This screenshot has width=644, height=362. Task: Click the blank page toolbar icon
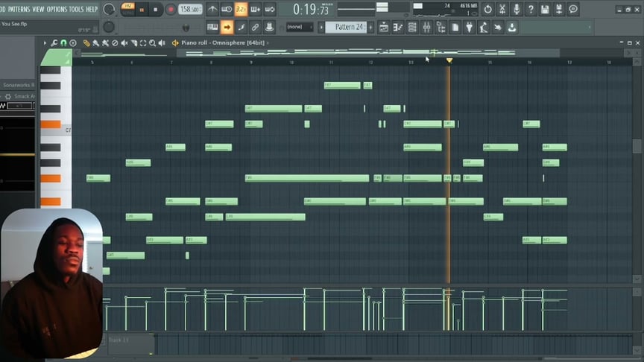(x=455, y=28)
